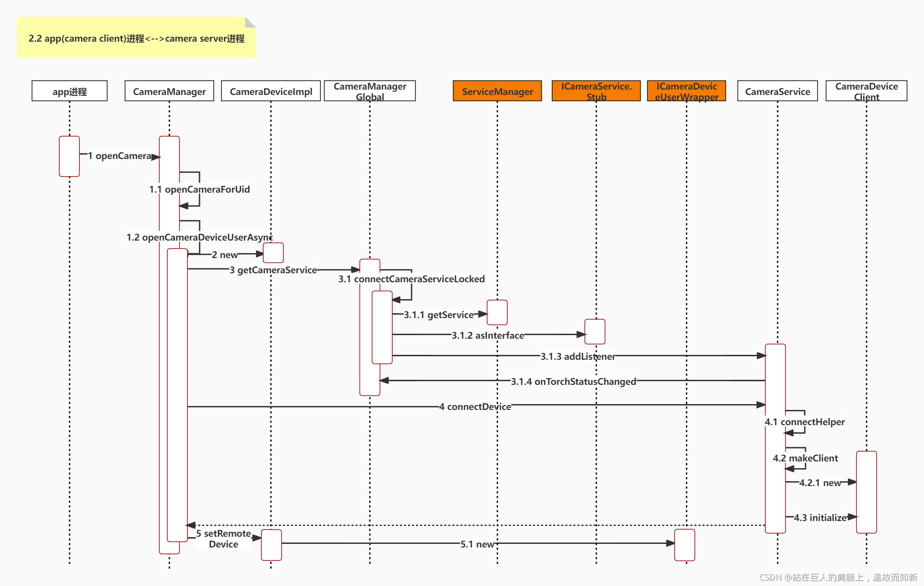Screen dimensions: 924x586
Task: Click the "1.1 openCameraForUid" label
Action: coord(200,190)
